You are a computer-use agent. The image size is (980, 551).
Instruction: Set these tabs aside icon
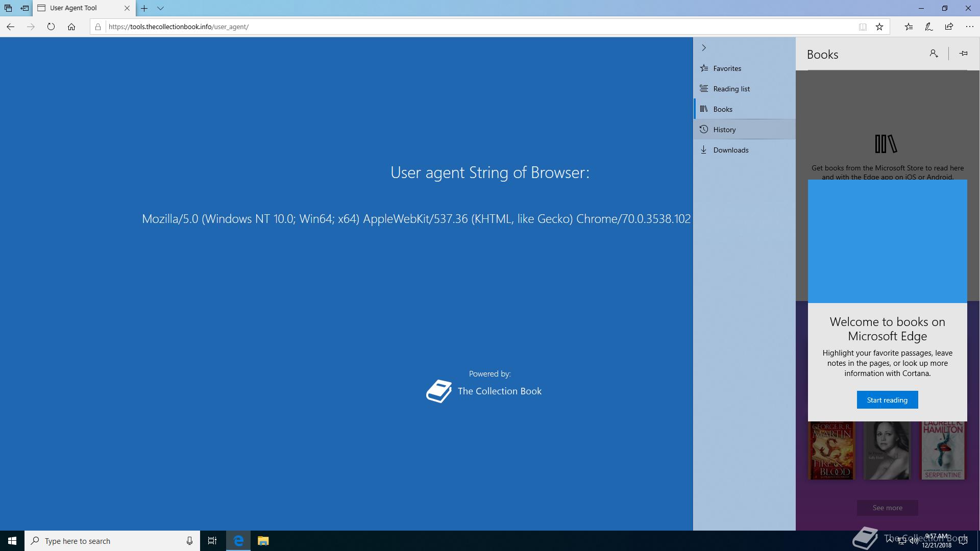tap(24, 8)
